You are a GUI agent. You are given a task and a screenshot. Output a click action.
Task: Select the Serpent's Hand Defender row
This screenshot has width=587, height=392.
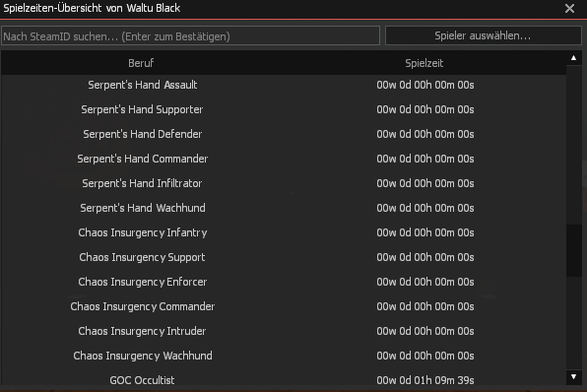coord(284,134)
